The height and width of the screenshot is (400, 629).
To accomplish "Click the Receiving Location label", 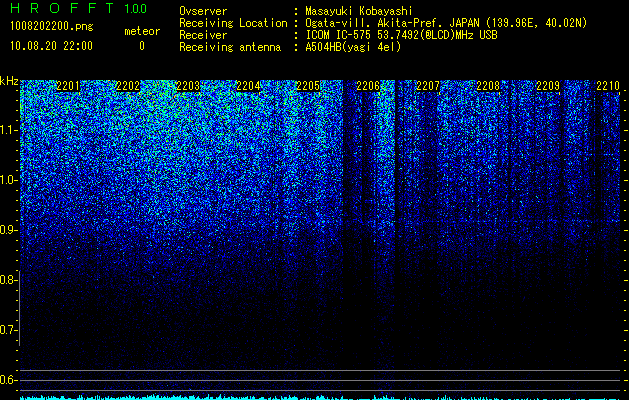I will tap(233, 23).
